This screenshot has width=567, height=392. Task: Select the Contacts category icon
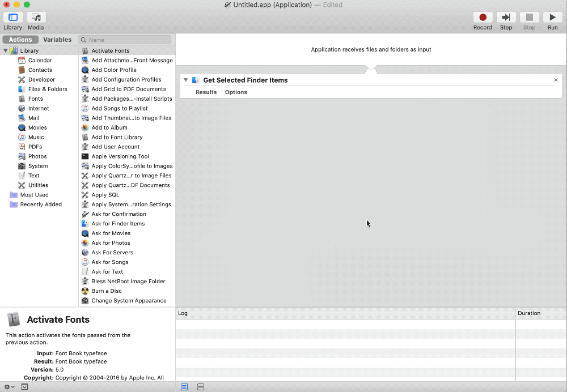click(22, 70)
